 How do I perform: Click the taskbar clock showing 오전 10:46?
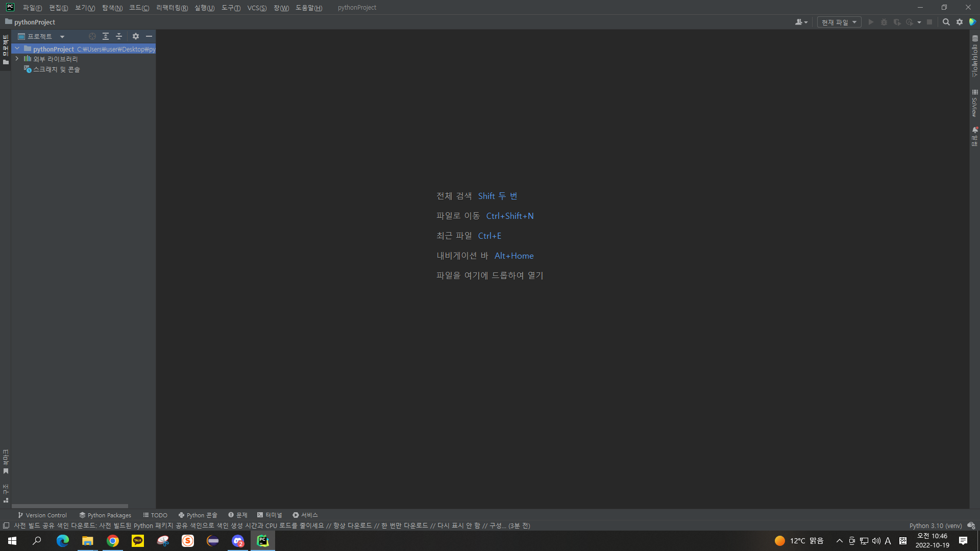(933, 541)
